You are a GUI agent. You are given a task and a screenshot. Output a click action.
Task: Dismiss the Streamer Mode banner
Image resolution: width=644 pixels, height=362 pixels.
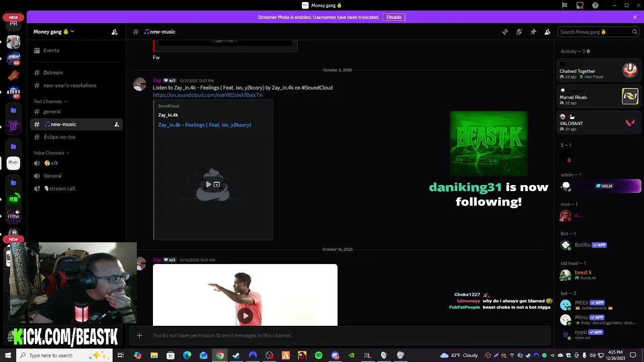[635, 17]
